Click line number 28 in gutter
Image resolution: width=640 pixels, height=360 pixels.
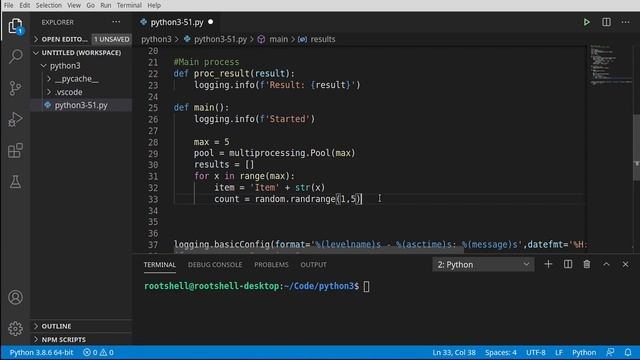pyautogui.click(x=153, y=142)
